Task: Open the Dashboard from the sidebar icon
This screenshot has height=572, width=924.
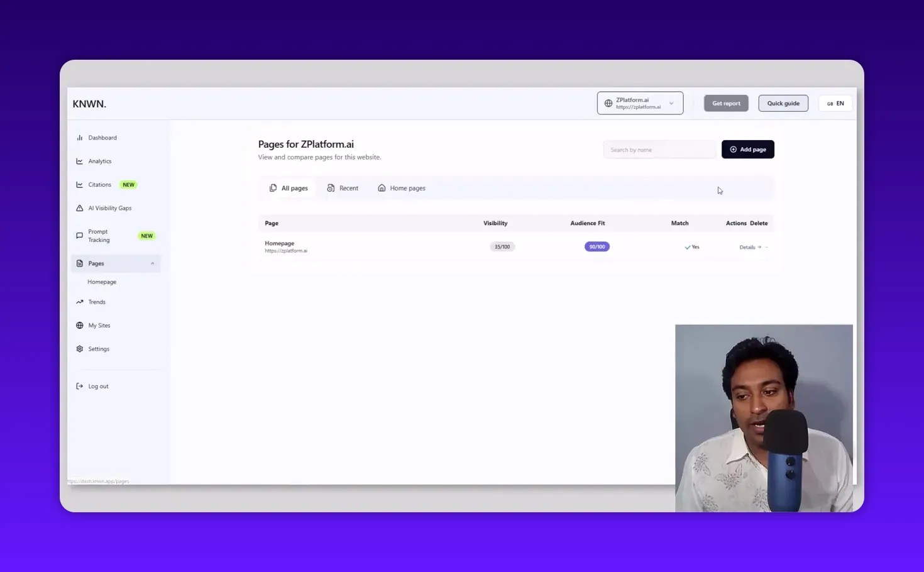Action: [80, 137]
